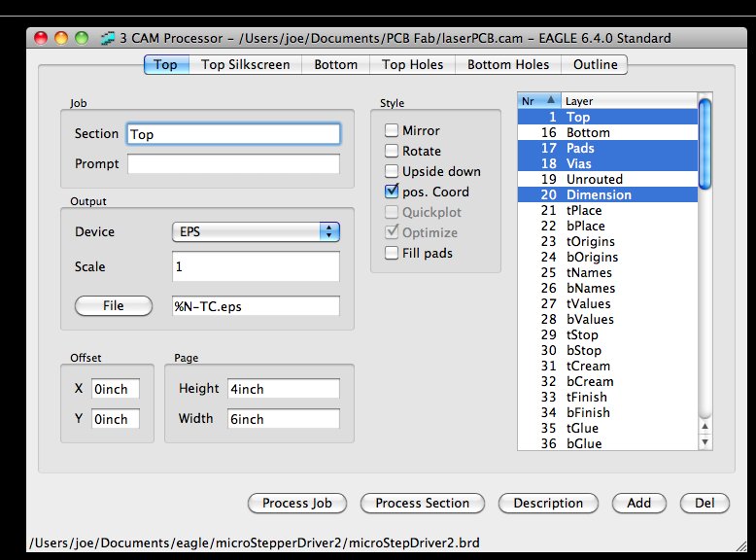Enable the Rotate checkbox
The height and width of the screenshot is (560, 756).
(x=392, y=151)
